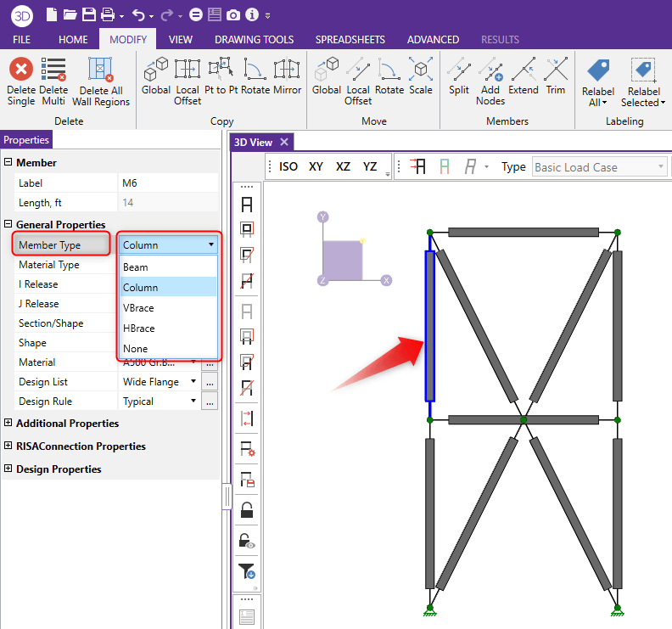Switch view to ISO projection
Viewport: 672px width, 629px height.
pos(288,166)
